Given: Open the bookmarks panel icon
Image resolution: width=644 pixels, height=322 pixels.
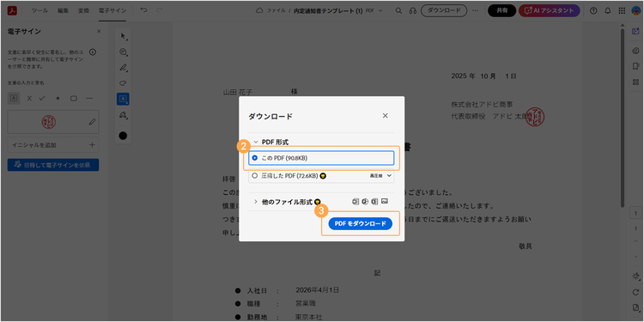Looking at the screenshot, I should tap(635, 66).
